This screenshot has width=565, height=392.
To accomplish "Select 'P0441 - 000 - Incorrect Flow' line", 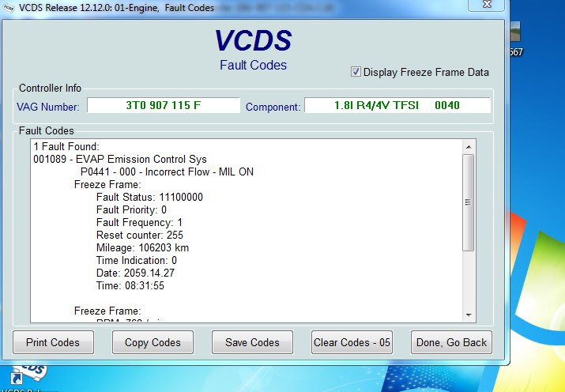I will 167,171.
